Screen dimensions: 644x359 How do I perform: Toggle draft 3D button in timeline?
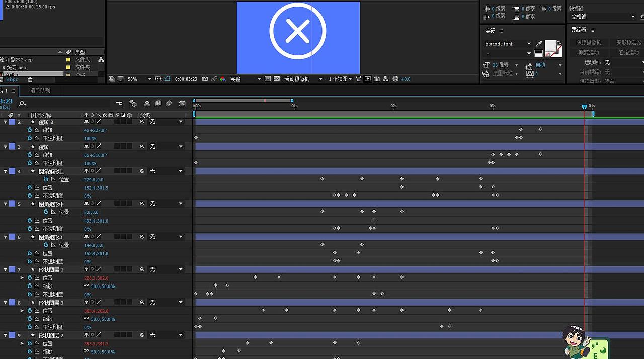pyautogui.click(x=133, y=103)
